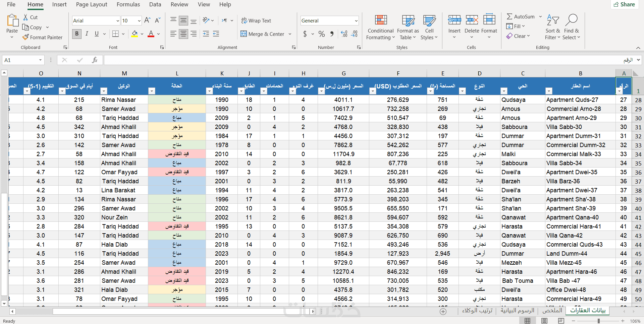644x324 pixels.
Task: Click the Share button
Action: (x=624, y=4)
